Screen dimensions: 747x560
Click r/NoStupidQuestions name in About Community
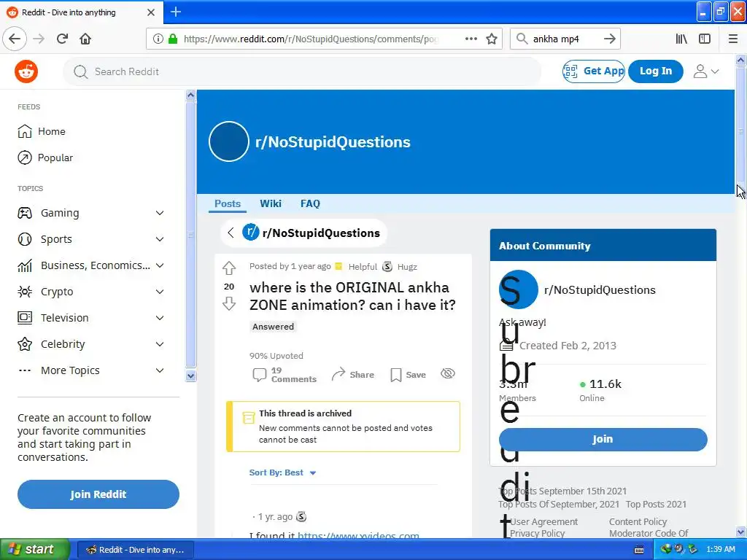point(600,290)
